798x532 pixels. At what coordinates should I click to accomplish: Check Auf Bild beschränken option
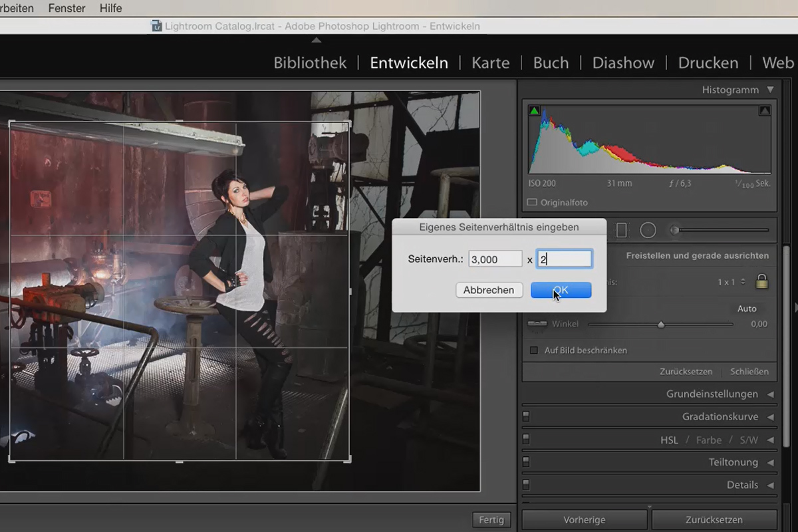point(533,350)
